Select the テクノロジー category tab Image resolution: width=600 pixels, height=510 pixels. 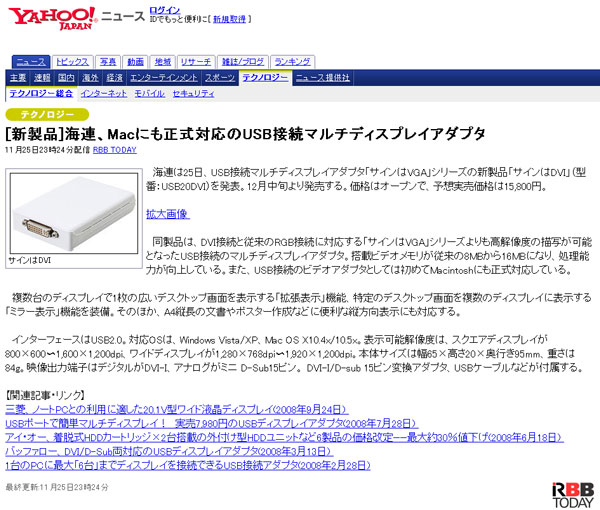click(x=265, y=78)
